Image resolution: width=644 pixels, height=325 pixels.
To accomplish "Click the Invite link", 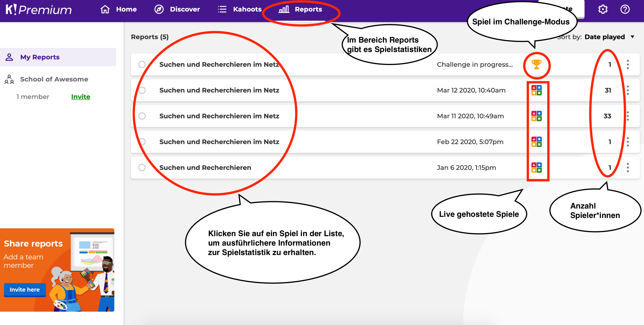I will (x=81, y=97).
